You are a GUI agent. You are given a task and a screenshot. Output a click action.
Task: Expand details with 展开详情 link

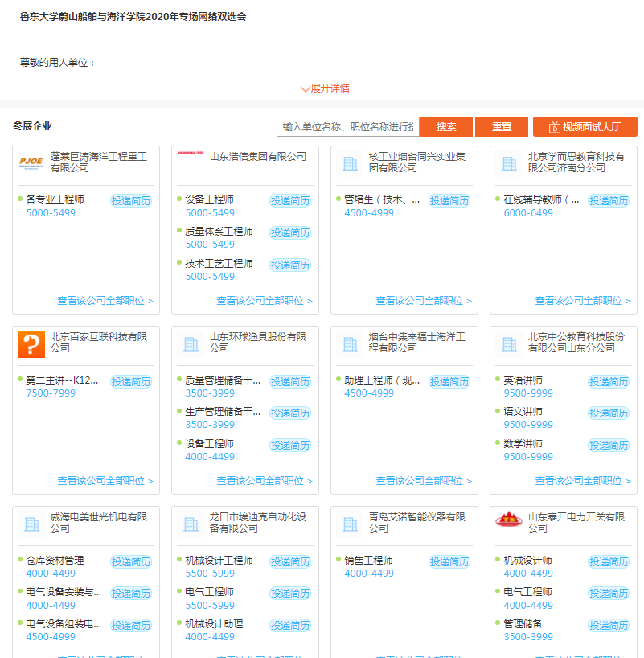[x=325, y=88]
